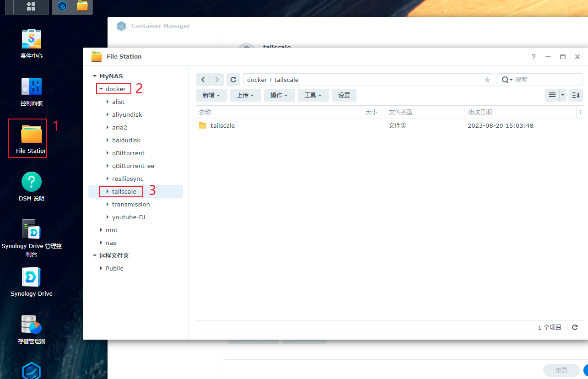Expand the tailscale tree folder arrow
The width and height of the screenshot is (588, 379).
pos(108,192)
